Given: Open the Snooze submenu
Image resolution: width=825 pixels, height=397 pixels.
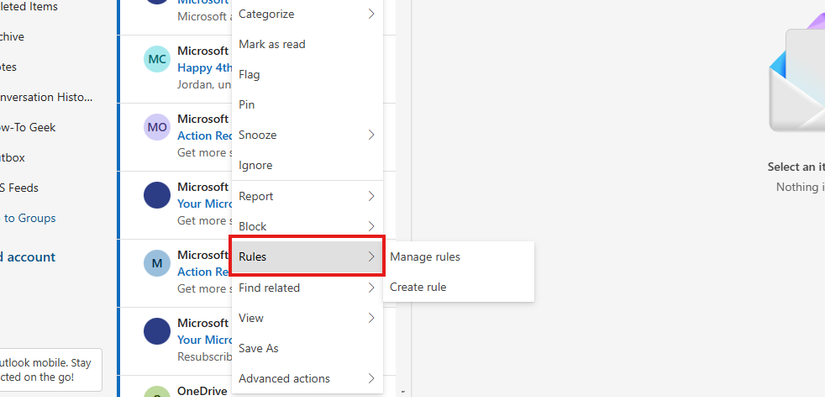Looking at the screenshot, I should pos(307,135).
